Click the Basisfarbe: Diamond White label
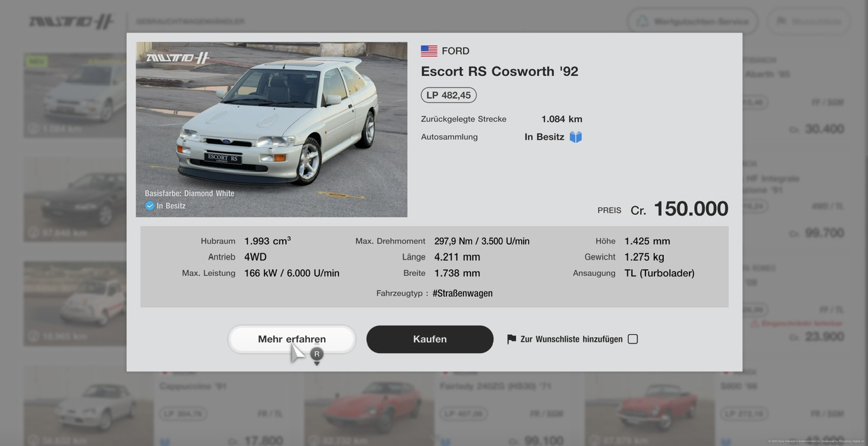Image resolution: width=868 pixels, height=446 pixels. tap(189, 193)
